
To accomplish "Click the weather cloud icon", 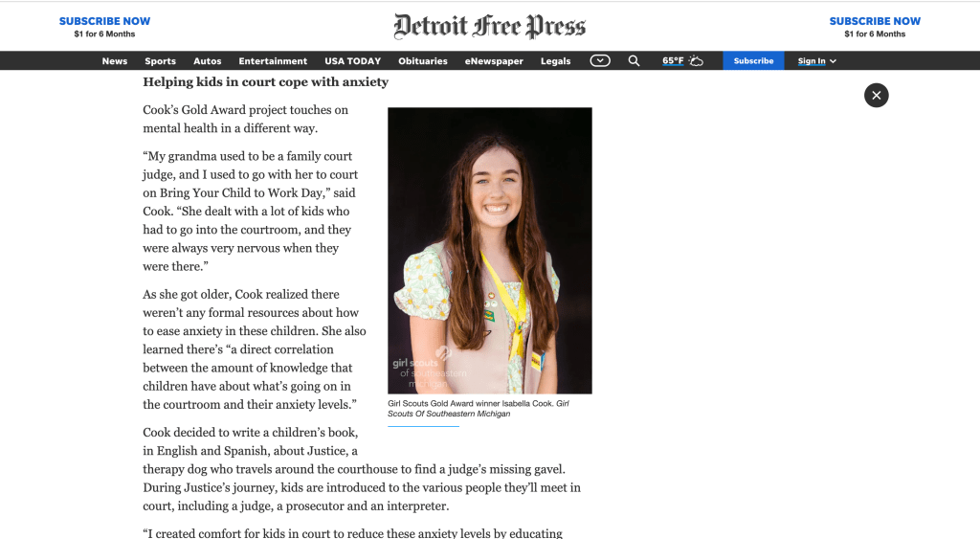I will 696,60.
